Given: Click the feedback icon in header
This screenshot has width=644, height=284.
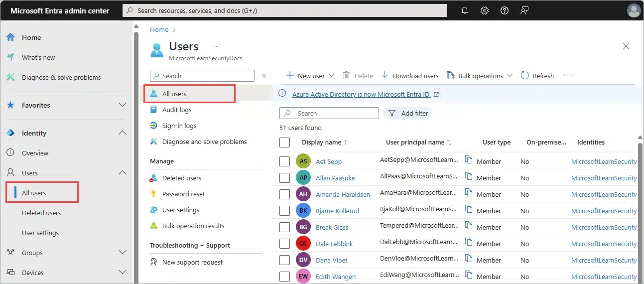Looking at the screenshot, I should coord(524,10).
